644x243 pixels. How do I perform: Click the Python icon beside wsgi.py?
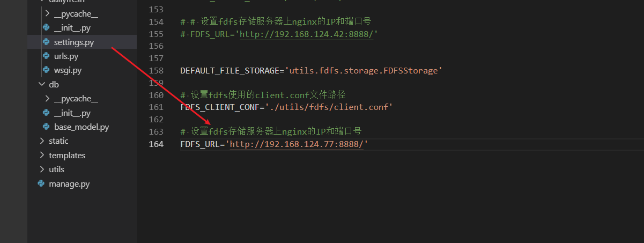46,70
